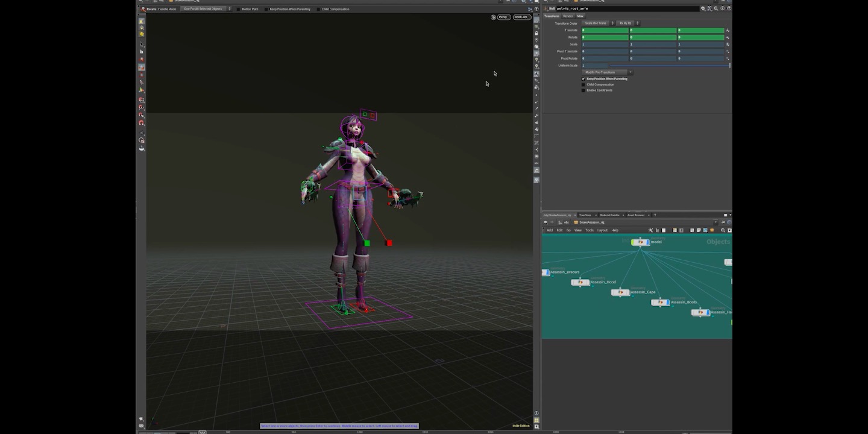Uncheck Keep Position When Parenting parameter

(583, 79)
